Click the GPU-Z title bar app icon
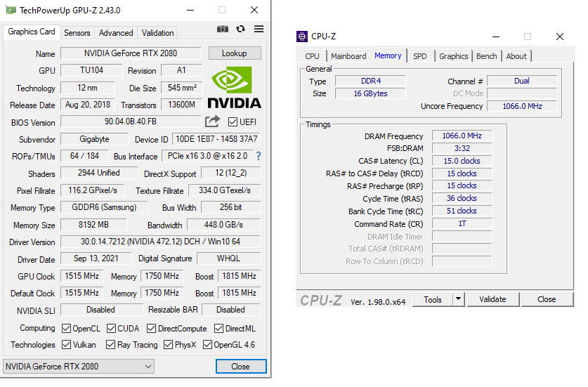This screenshot has height=387, width=588. pyautogui.click(x=11, y=10)
